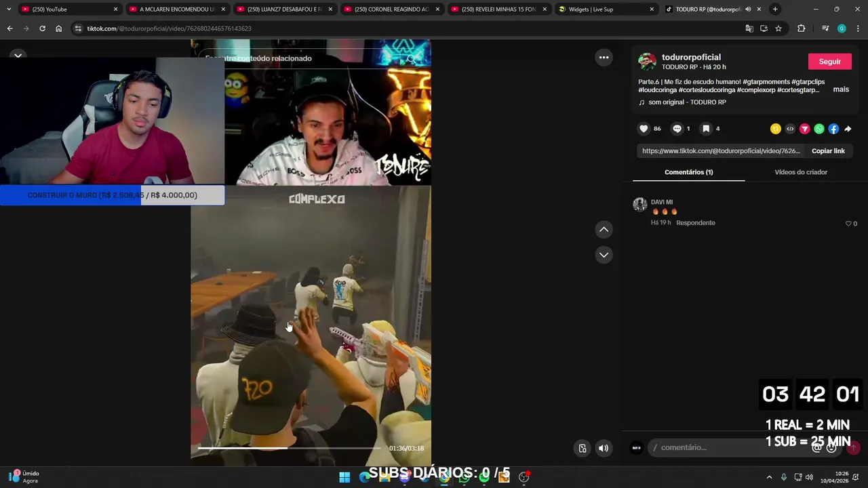Viewport: 868px width, 488px height.
Task: Save video with the bookmark icon
Action: pyautogui.click(x=706, y=129)
